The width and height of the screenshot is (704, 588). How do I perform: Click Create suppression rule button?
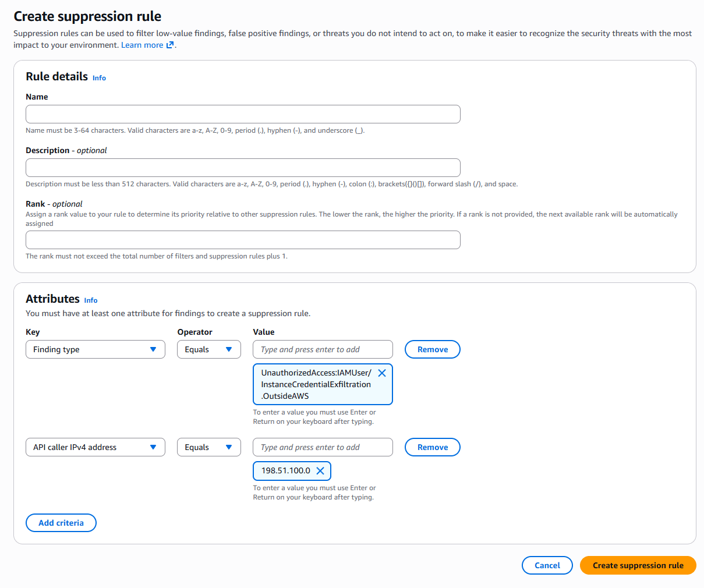[638, 565]
